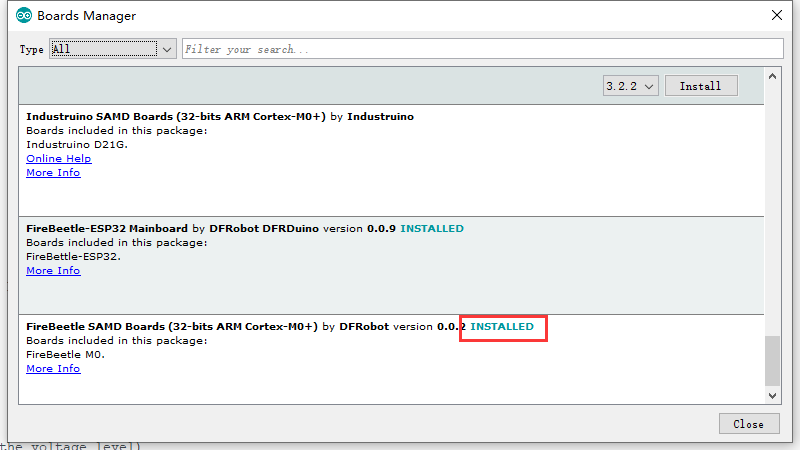This screenshot has height=450, width=800.
Task: Close the Boards Manager window with X
Action: click(777, 15)
